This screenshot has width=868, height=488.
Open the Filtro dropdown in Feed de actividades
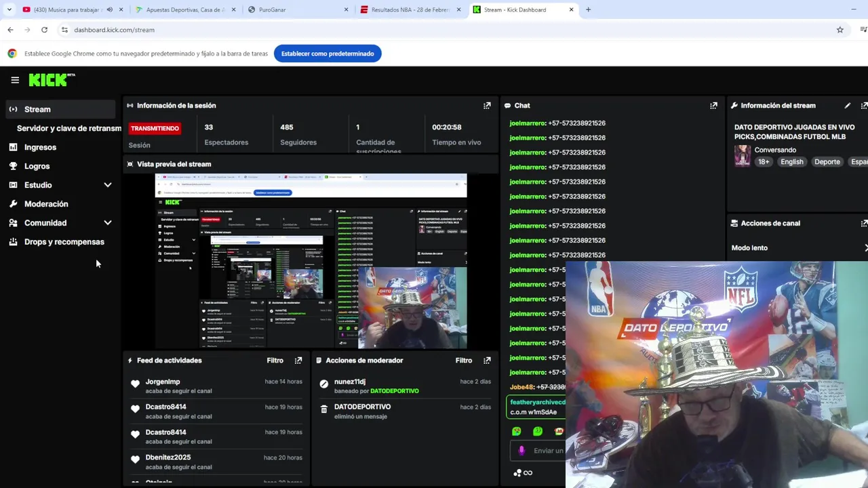tap(275, 361)
